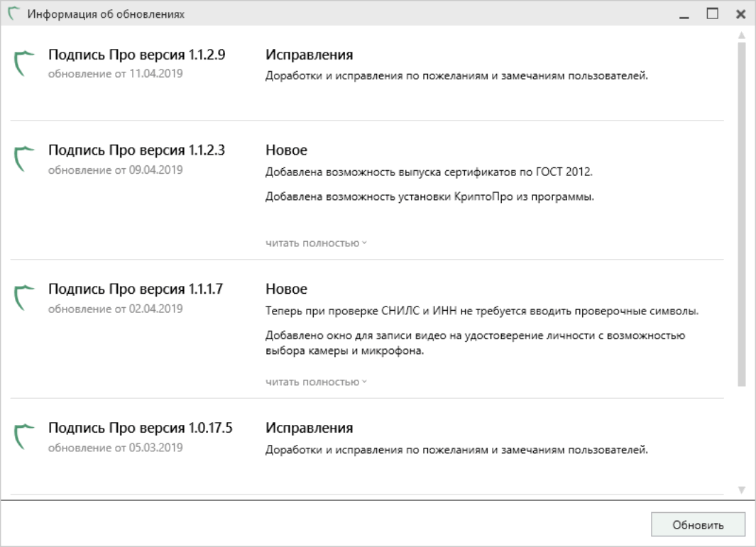
Task: Expand 'читать полностью' under version 1.1.1.7
Action: pos(316,382)
